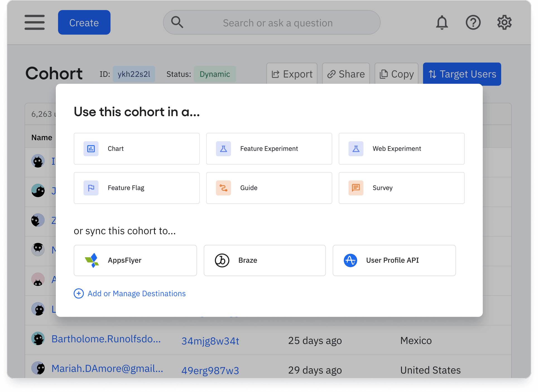Export the cohort
The height and width of the screenshot is (392, 538).
[x=292, y=74]
